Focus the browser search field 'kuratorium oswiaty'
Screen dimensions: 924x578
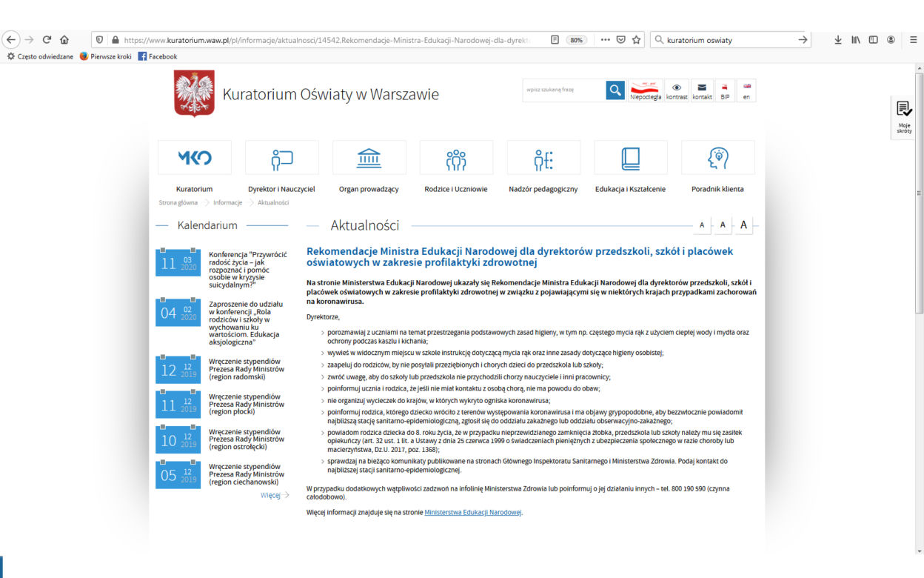click(729, 40)
